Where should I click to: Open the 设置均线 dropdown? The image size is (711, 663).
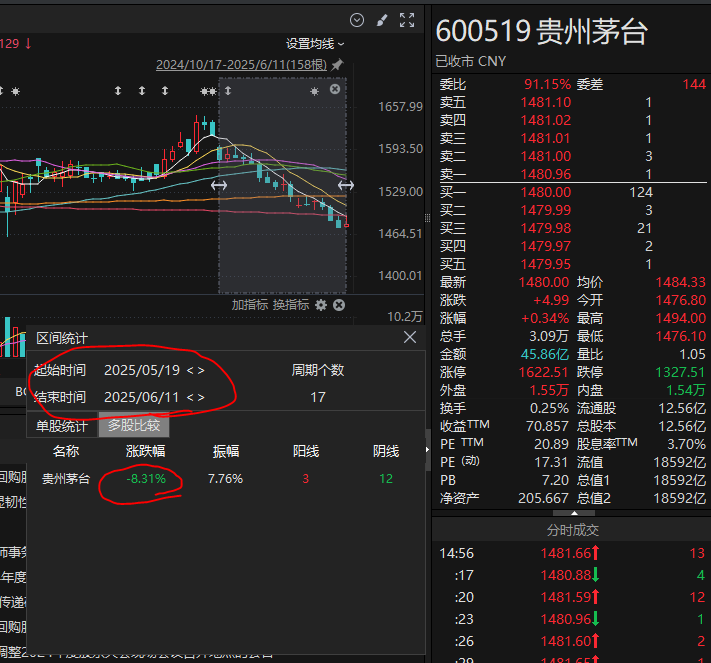point(315,44)
